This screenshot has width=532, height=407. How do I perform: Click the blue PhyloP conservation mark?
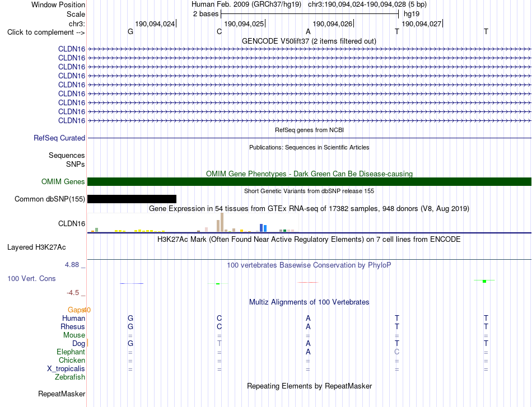(x=132, y=283)
